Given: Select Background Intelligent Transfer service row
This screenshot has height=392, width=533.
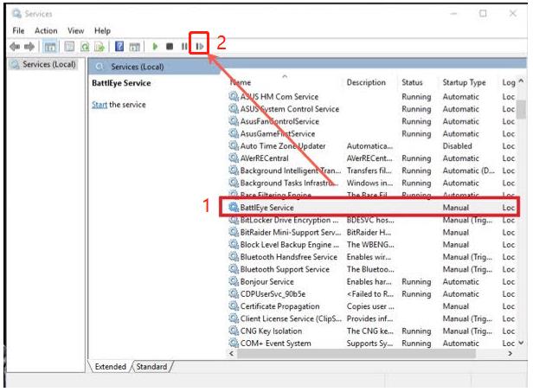Looking at the screenshot, I should [371, 170].
